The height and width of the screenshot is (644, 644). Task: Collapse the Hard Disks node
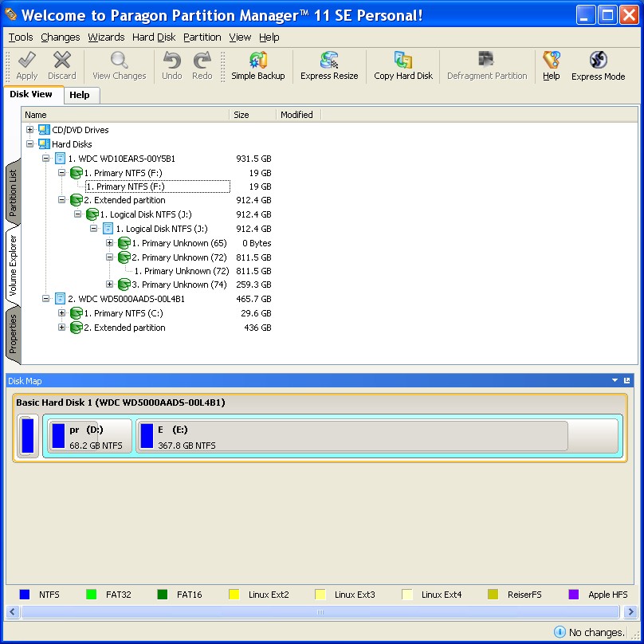pos(29,143)
